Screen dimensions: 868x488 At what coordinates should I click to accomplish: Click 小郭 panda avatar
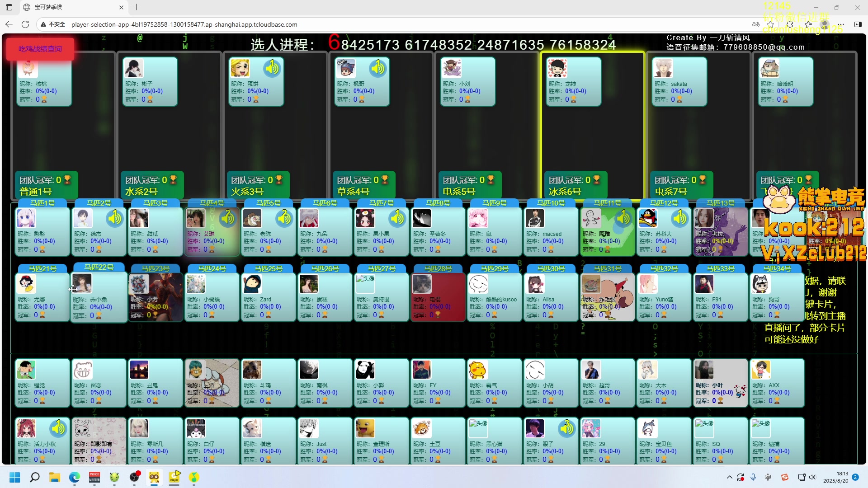tap(365, 370)
